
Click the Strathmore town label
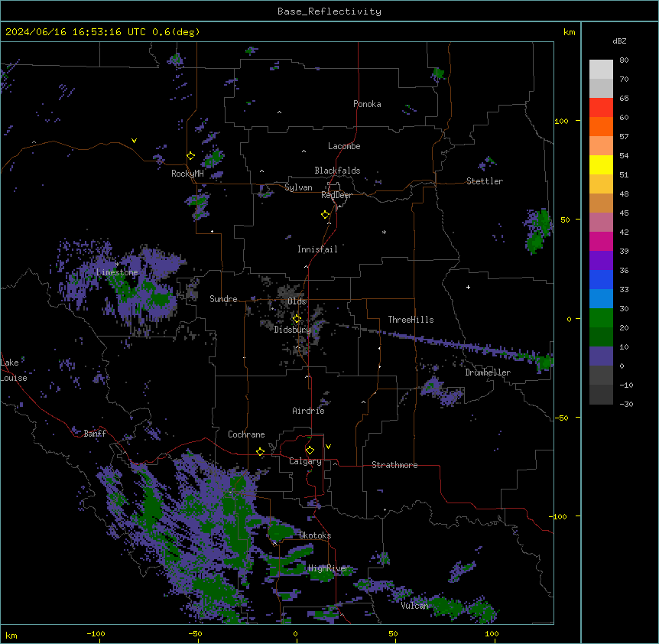394,465
